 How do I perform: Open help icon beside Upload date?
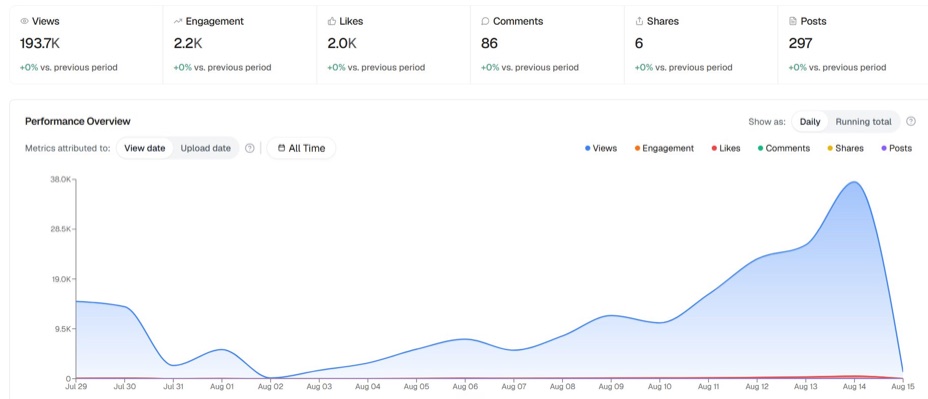(x=250, y=148)
